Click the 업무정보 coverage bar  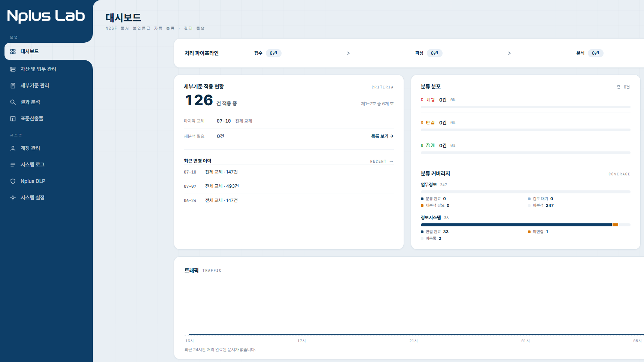click(525, 192)
